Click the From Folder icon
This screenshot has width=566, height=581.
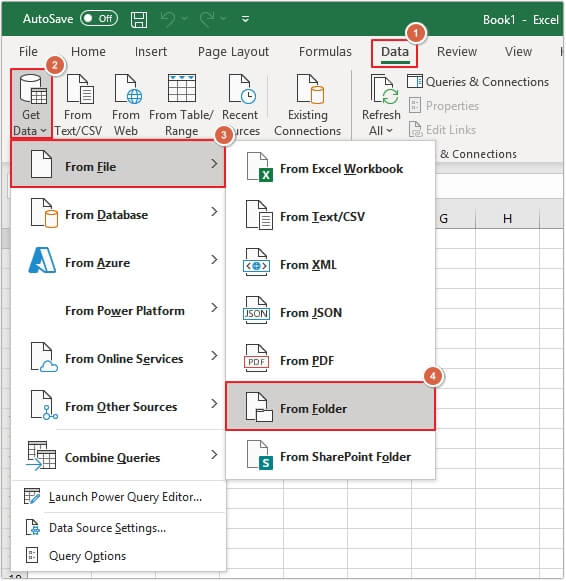[x=259, y=407]
